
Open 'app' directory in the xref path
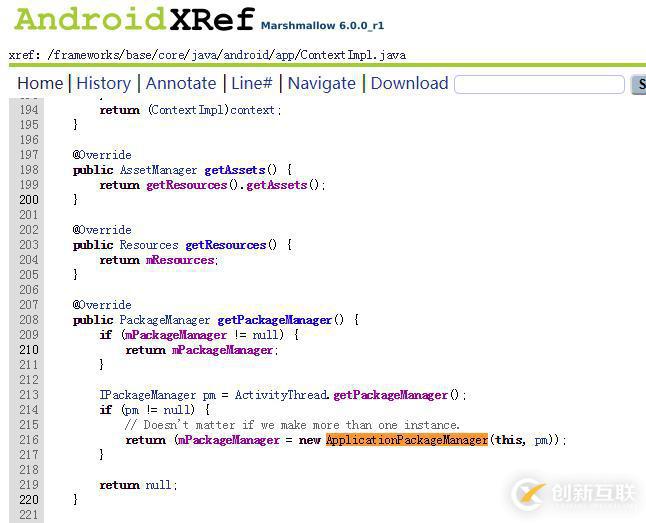[x=284, y=55]
